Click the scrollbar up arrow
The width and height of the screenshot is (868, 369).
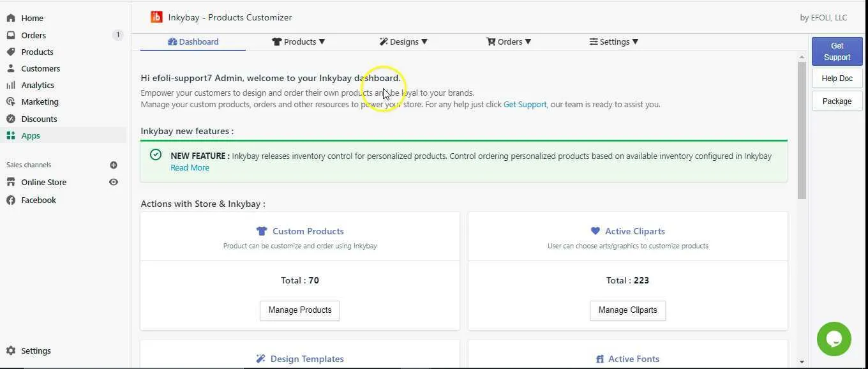(802, 57)
